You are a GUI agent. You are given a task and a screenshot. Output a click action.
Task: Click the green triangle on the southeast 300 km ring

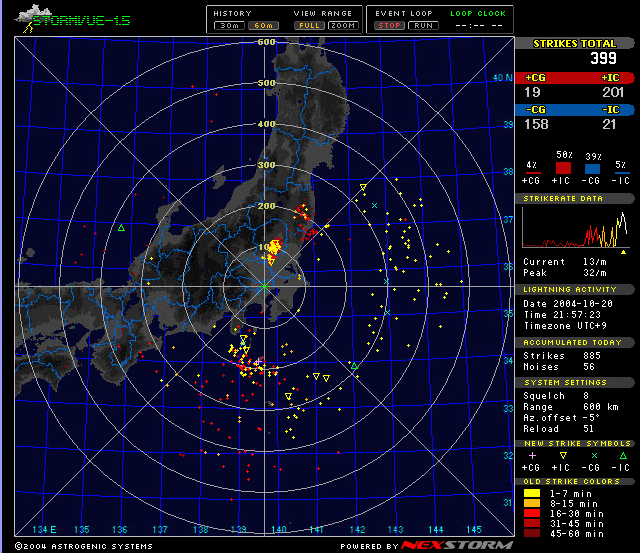pyautogui.click(x=354, y=366)
